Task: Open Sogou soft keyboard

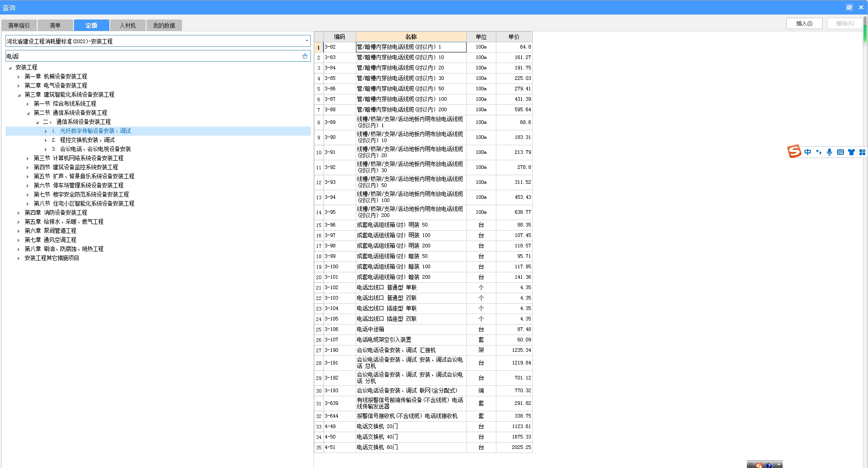Action: coord(840,153)
